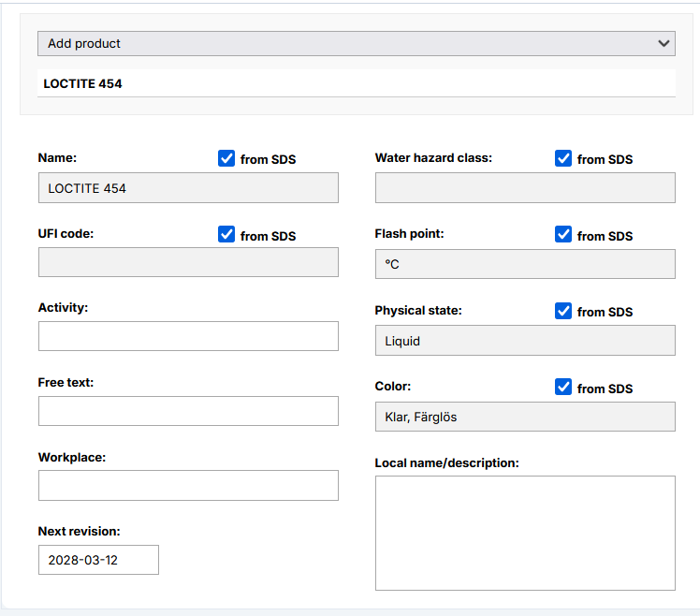Screen dimensions: 700x616
Task: Open the Add product dropdown
Action: tap(357, 43)
